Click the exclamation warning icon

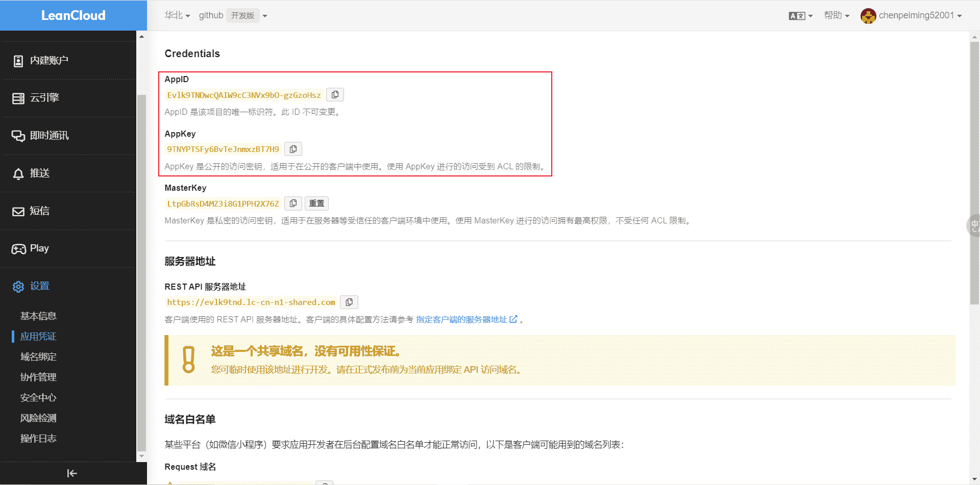189,360
